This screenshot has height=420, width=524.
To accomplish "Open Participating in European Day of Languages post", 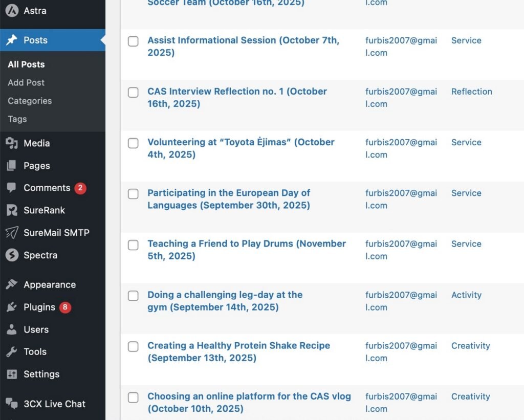I will coord(229,193).
